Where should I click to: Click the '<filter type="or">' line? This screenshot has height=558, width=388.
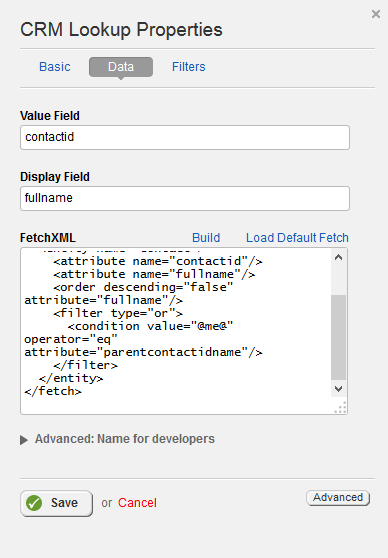pos(118,314)
